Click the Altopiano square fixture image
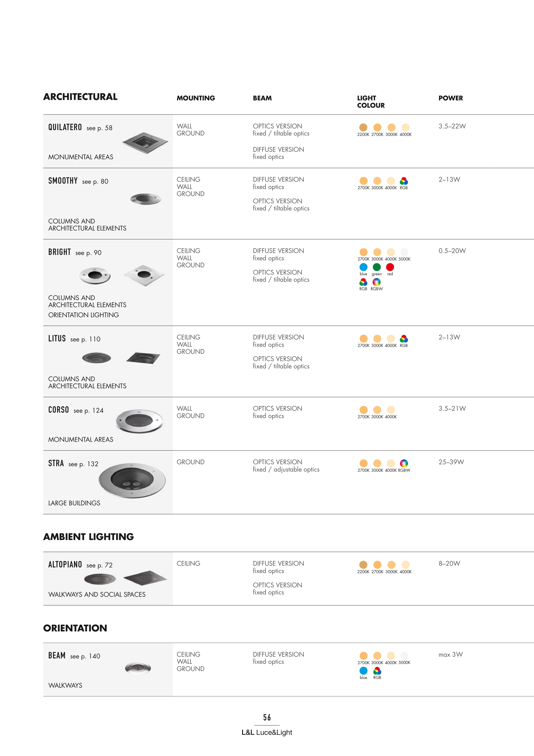Screen dimensions: 534x756 tap(145, 578)
